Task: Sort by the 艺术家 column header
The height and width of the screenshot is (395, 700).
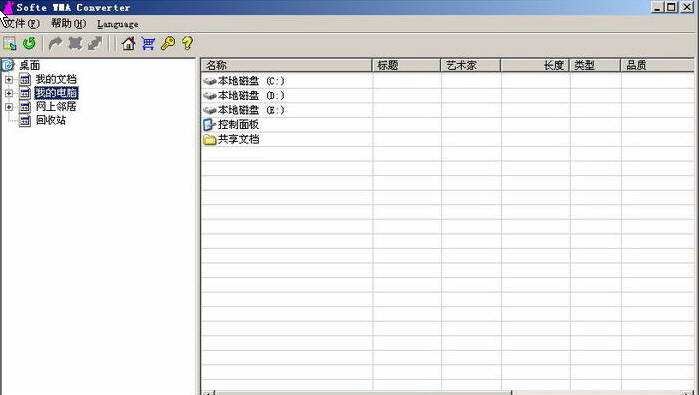Action: click(471, 65)
